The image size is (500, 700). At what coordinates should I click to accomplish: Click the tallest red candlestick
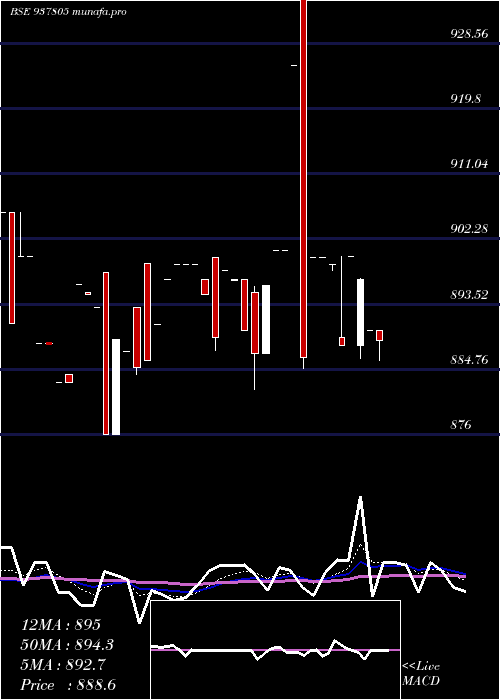[x=304, y=179]
